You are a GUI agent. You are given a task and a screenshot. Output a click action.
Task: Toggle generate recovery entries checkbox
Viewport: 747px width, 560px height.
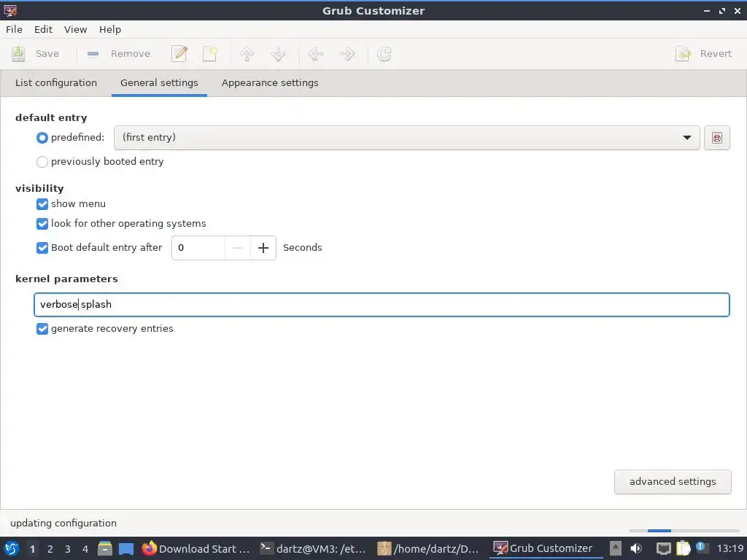click(x=42, y=329)
